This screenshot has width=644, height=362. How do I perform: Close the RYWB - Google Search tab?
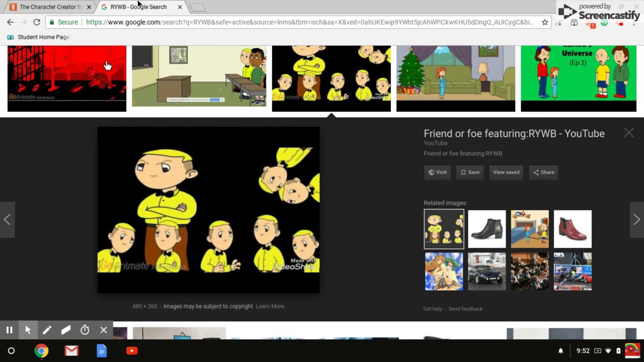point(180,7)
